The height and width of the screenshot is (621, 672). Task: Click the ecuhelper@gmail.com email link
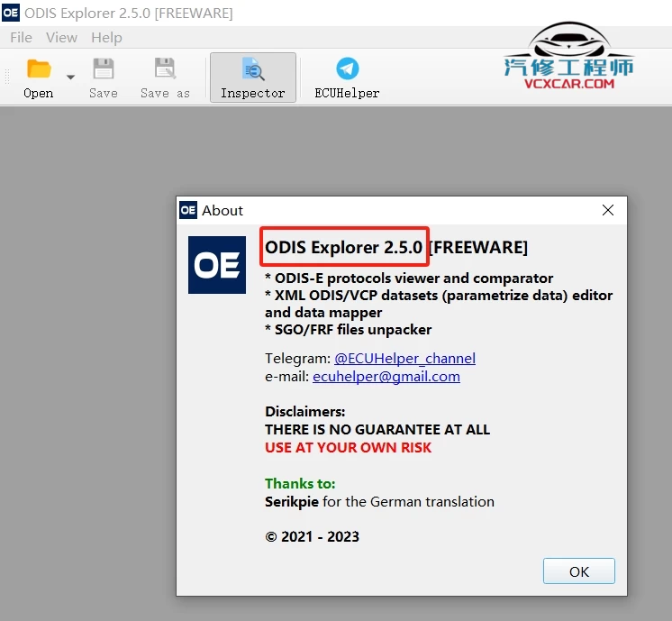(386, 376)
